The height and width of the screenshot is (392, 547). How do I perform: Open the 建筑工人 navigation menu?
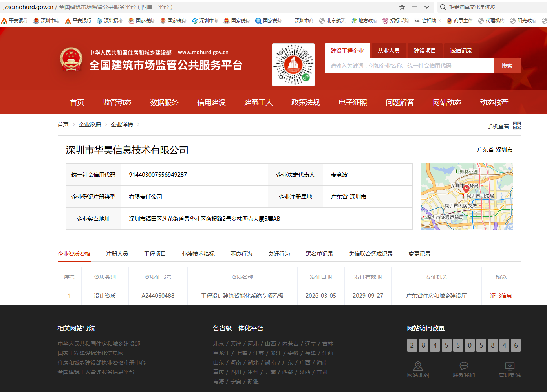259,103
